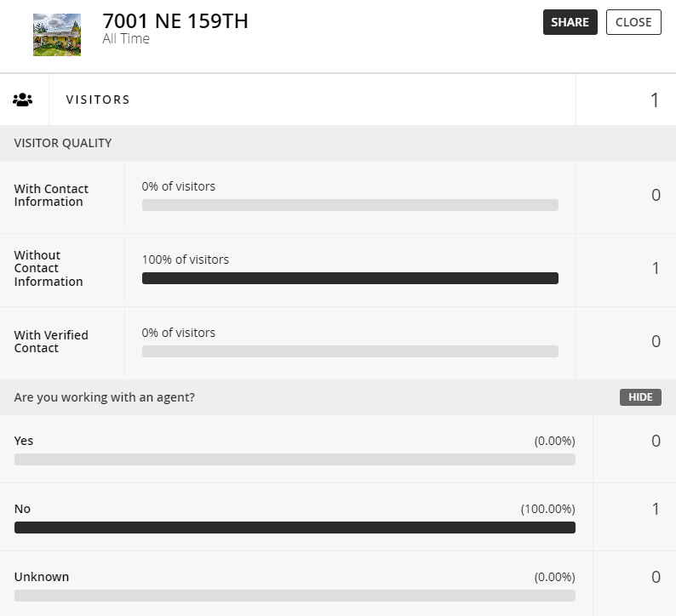This screenshot has width=676, height=616.
Task: Click the 7001 NE 159TH title
Action: [175, 21]
